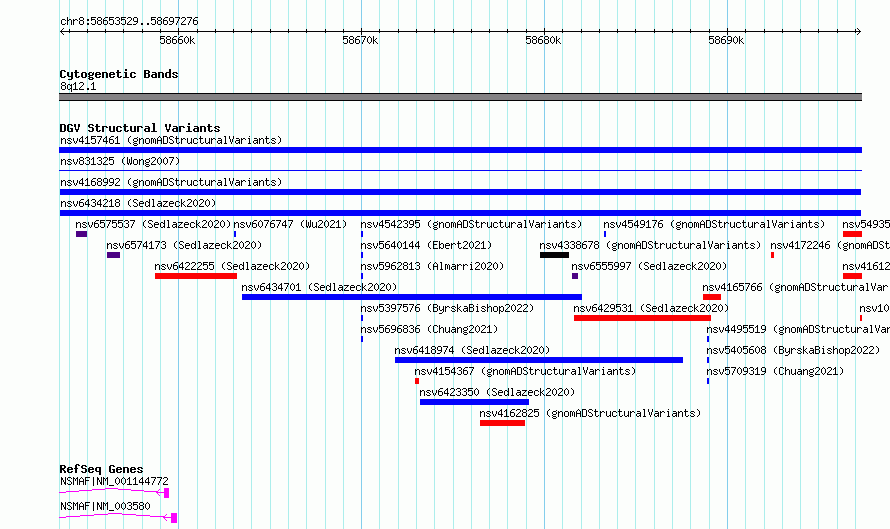The image size is (890, 529).
Task: Click the small purple square under nsv6555997
Action: point(575,276)
